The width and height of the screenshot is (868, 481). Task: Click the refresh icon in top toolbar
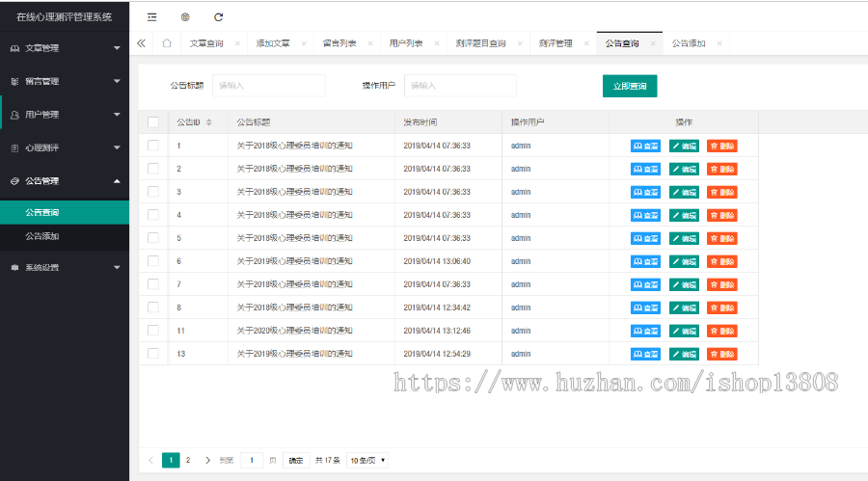coord(219,17)
